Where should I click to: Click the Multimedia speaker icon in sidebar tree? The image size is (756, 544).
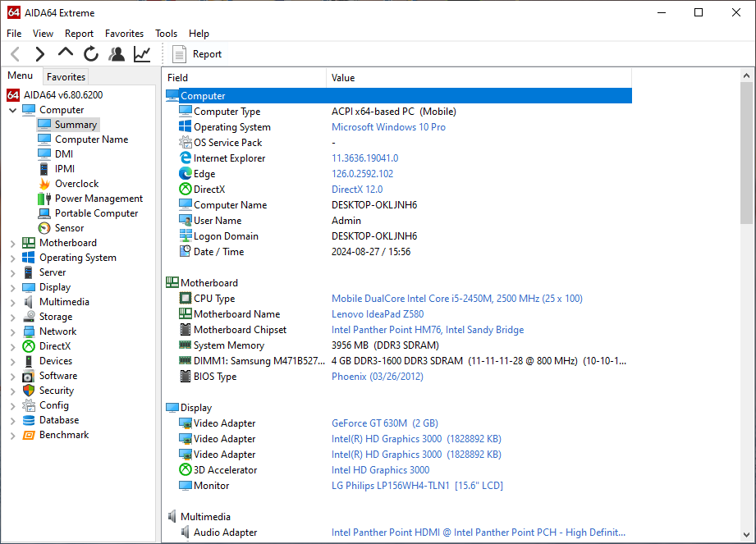tap(29, 302)
